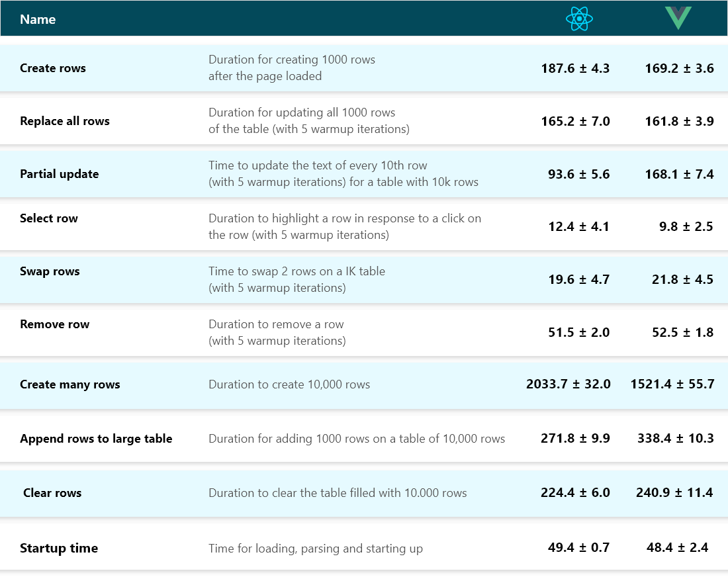Click the Startup time row name
Viewport: 728px width, 579px height.
click(x=59, y=549)
